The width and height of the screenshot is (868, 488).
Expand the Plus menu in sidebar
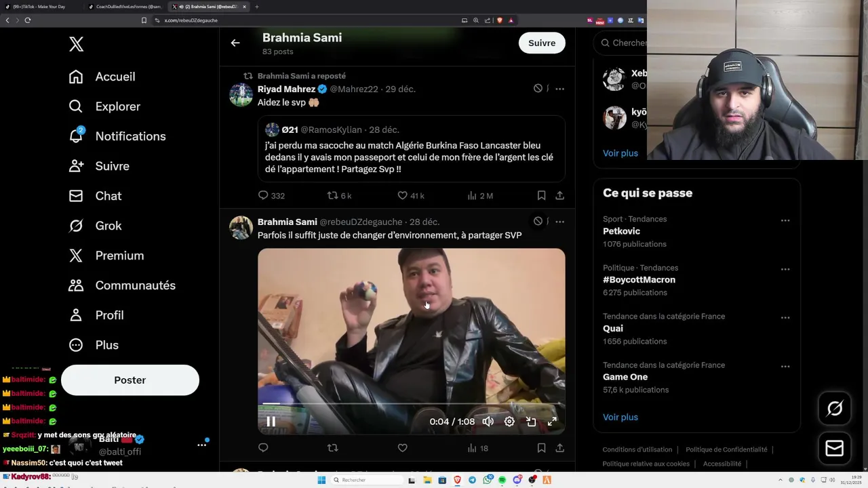(94, 345)
